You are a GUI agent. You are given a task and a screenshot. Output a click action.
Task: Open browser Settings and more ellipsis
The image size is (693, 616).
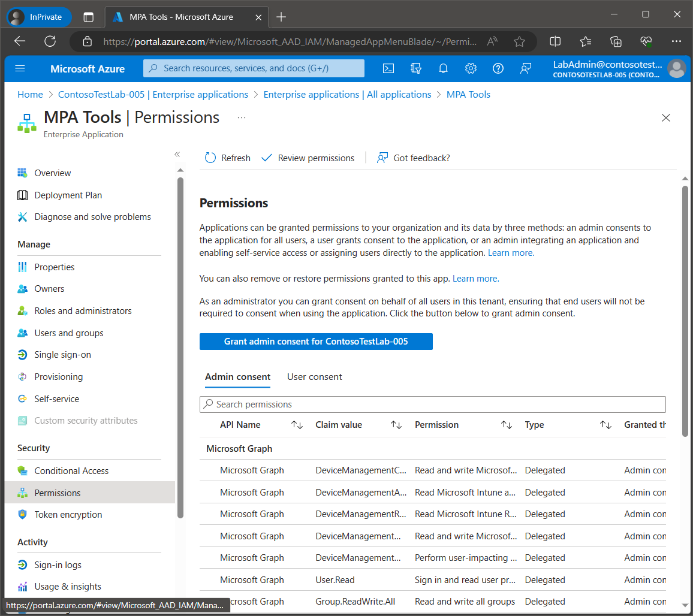pos(676,41)
